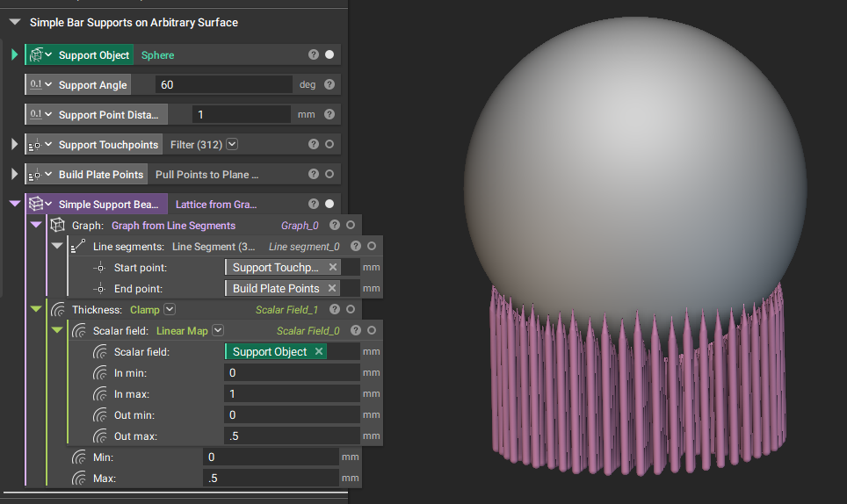Collapse the Simple Bar Supports section header
847x504 pixels.
15,22
